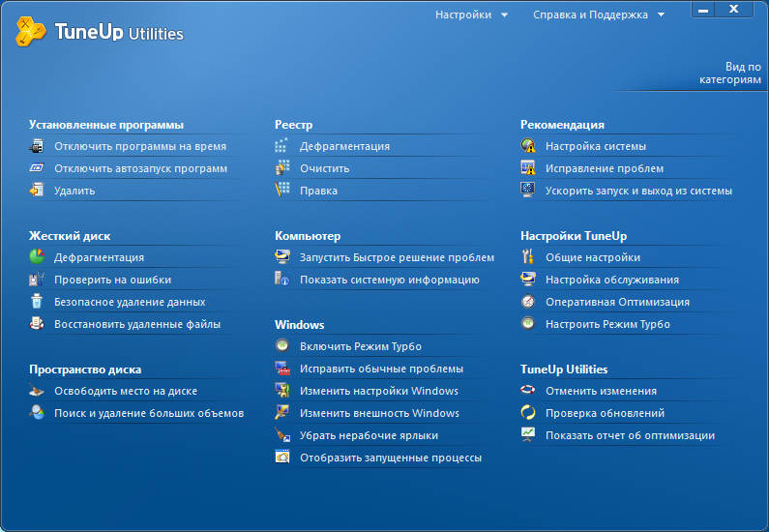The height and width of the screenshot is (532, 769).
Task: Select Проверка обновлений link
Action: click(x=606, y=413)
